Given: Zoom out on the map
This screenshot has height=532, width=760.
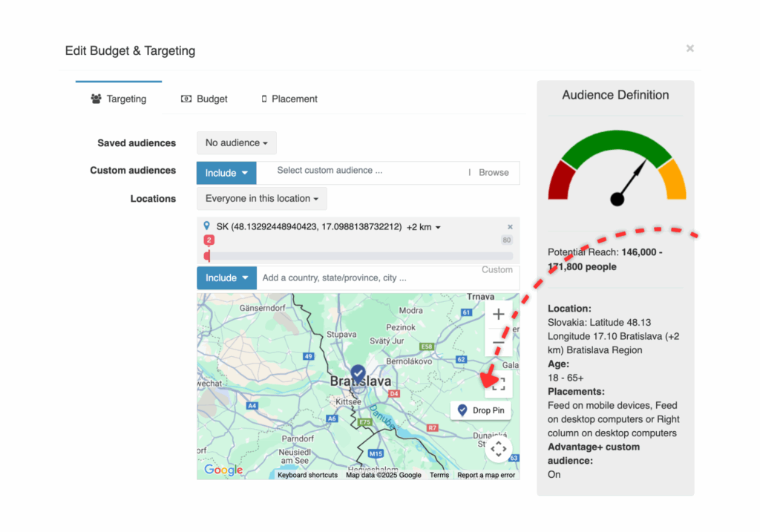Looking at the screenshot, I should pyautogui.click(x=498, y=342).
